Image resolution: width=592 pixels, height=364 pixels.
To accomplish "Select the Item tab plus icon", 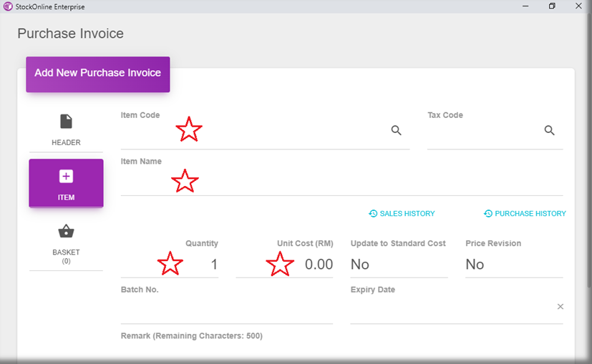I will point(66,177).
